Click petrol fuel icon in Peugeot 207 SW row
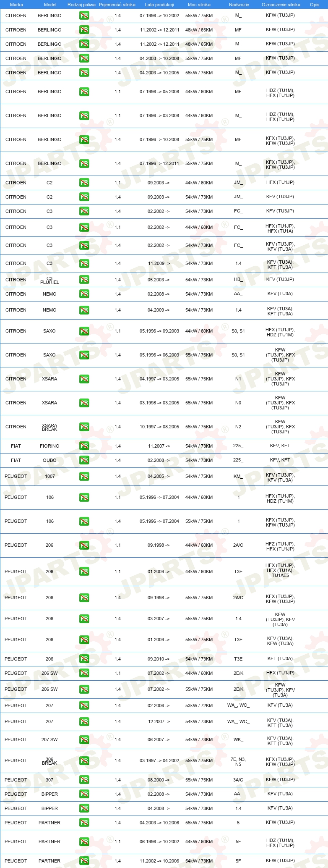Image resolution: width=328 pixels, height=868 pixels. point(84,740)
